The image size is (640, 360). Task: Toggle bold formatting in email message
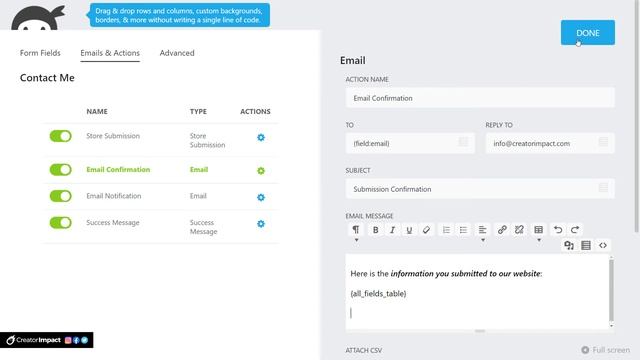click(x=376, y=230)
